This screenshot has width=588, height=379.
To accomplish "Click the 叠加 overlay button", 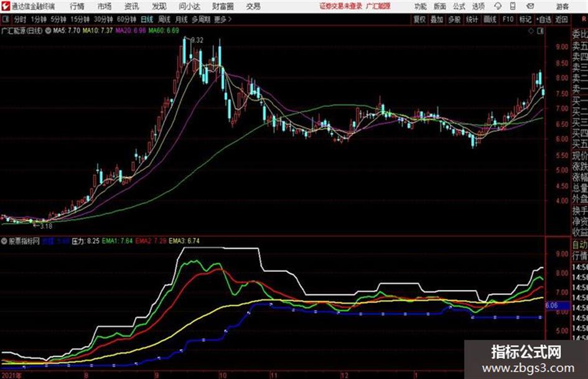I will click(437, 19).
